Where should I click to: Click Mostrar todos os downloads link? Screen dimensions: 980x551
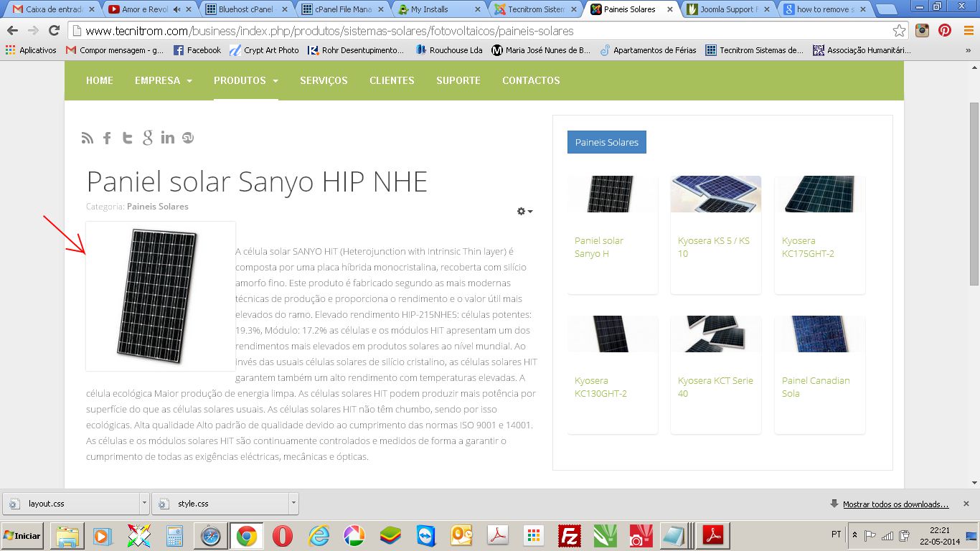click(896, 504)
